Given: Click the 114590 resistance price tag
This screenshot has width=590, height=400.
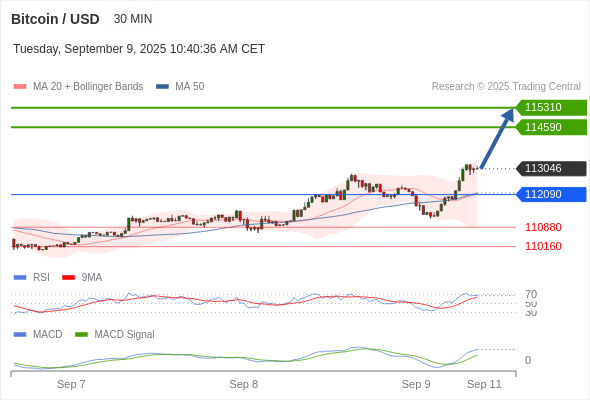Looking at the screenshot, I should 551,127.
